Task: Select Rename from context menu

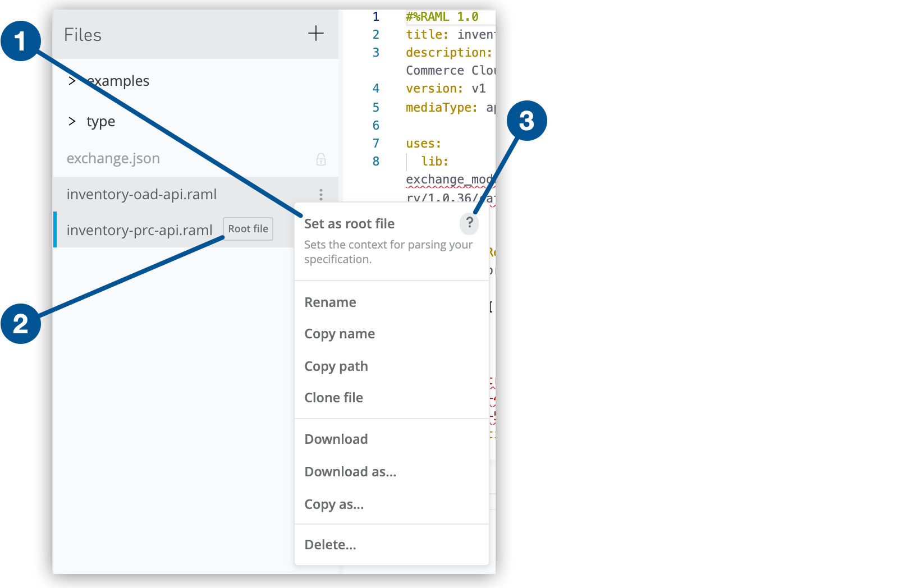Action: click(330, 302)
